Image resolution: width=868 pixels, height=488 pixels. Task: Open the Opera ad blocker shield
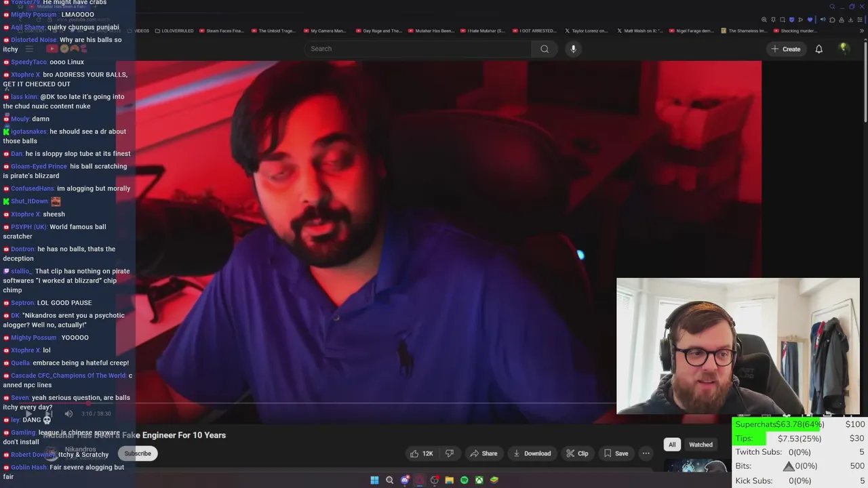point(791,20)
